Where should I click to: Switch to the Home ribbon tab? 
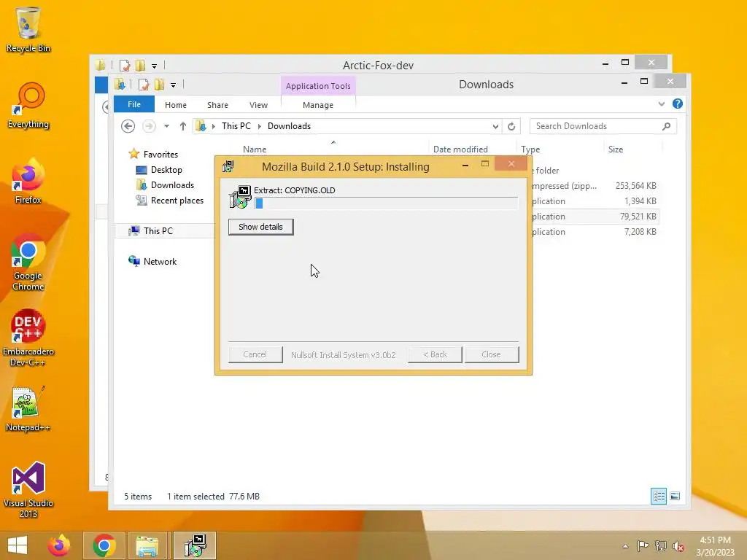[x=175, y=105]
